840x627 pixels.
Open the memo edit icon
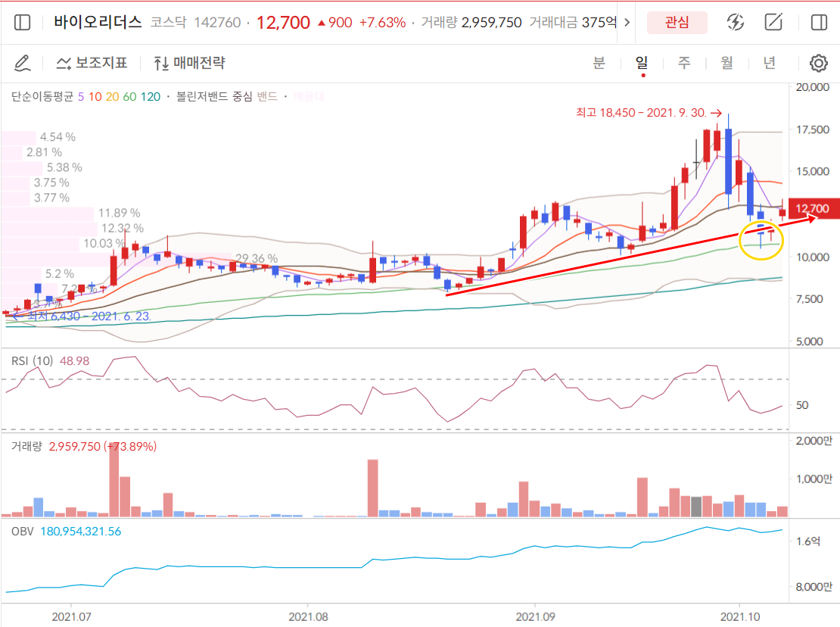773,23
